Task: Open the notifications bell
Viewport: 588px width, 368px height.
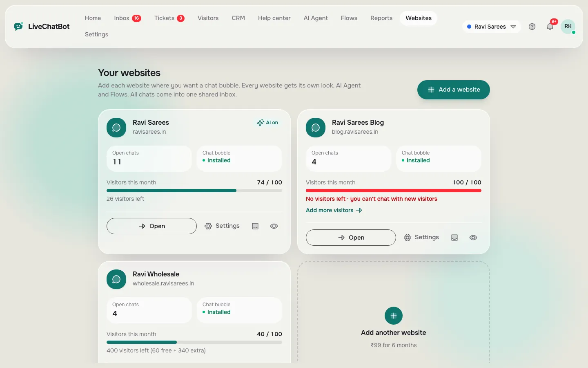Action: pos(550,27)
